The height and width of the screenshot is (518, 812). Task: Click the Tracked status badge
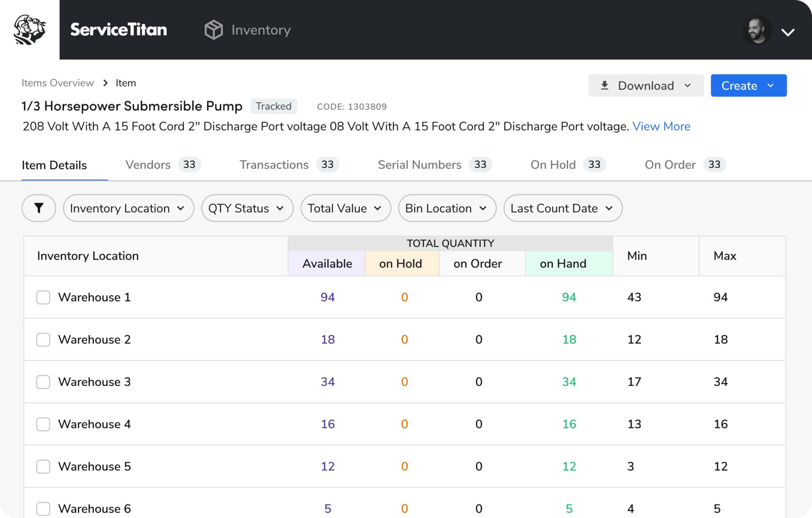(x=273, y=106)
